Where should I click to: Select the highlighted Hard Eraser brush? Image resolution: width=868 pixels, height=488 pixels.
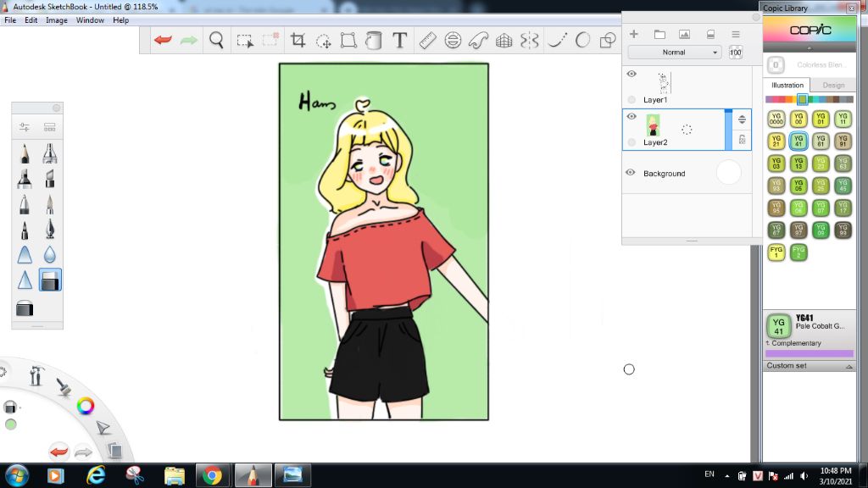tap(50, 280)
